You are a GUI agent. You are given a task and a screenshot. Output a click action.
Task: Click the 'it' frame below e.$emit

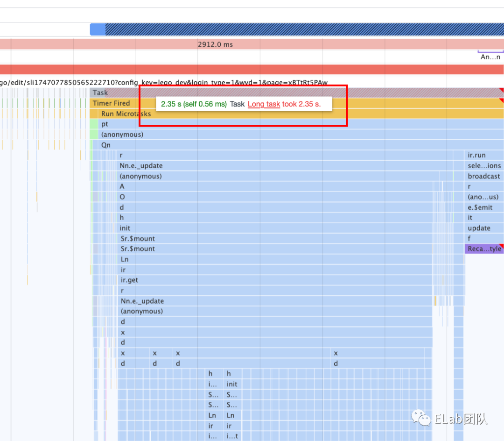point(484,218)
